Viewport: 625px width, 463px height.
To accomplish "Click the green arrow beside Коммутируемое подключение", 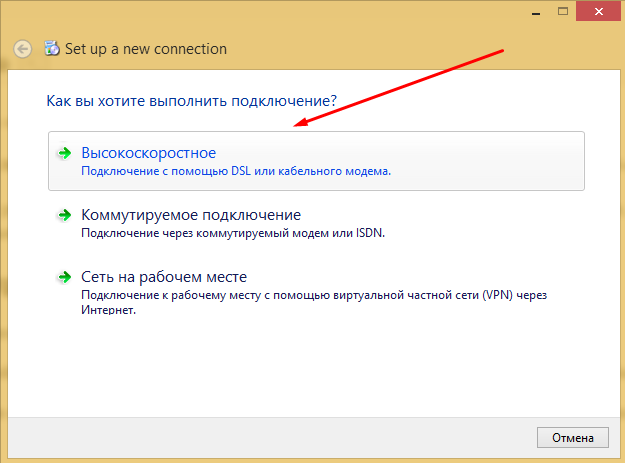I will click(64, 215).
